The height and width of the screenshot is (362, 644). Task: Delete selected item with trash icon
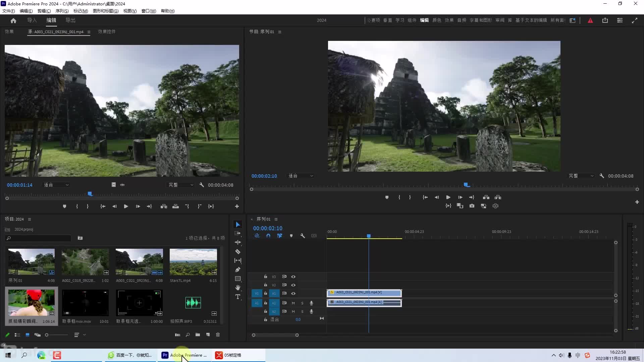tap(218, 335)
